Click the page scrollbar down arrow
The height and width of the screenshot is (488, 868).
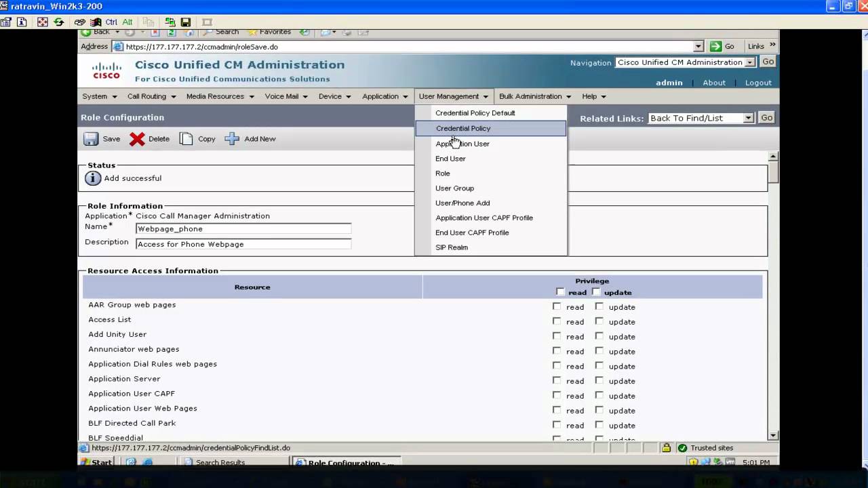[773, 435]
